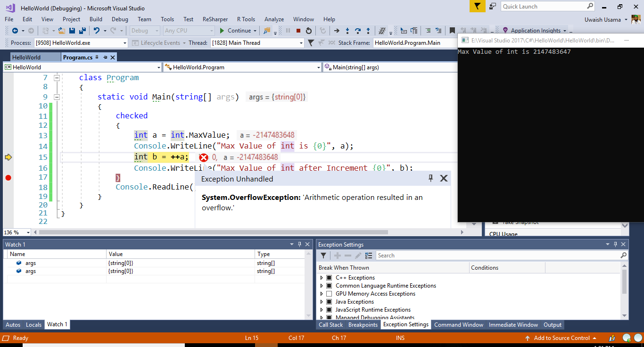Click the Undo icon on the toolbar
This screenshot has height=347, width=644.
tap(96, 30)
